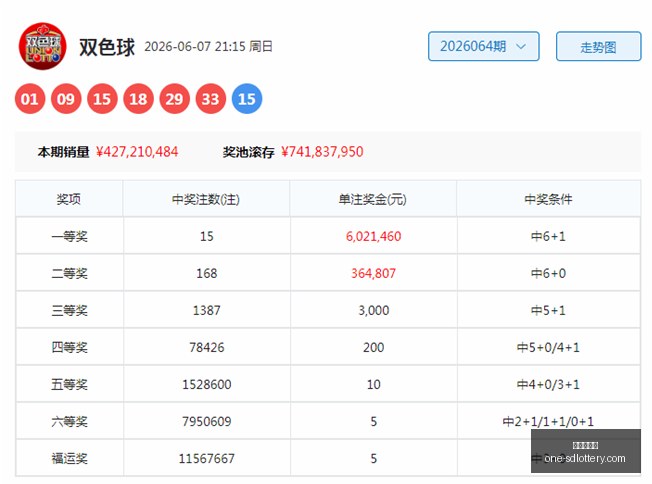Click the 中6+0 condition cell
This screenshot has width=652, height=484.
click(548, 273)
